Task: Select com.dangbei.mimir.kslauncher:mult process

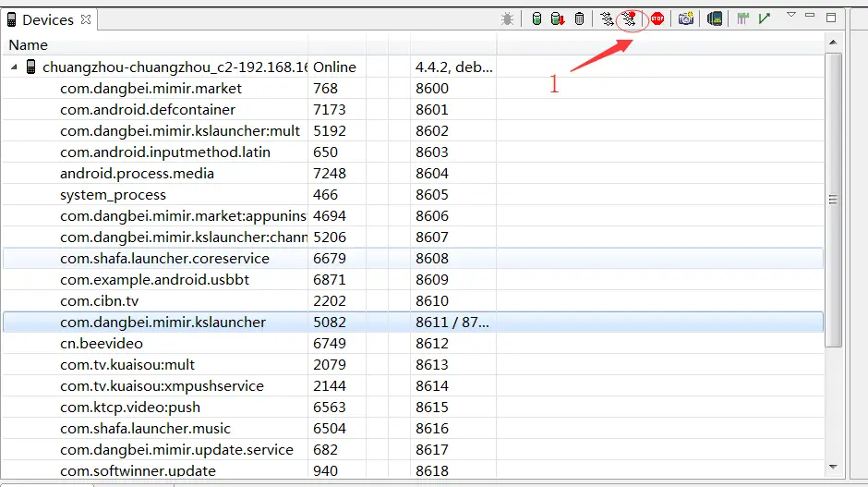Action: pyautogui.click(x=413, y=130)
